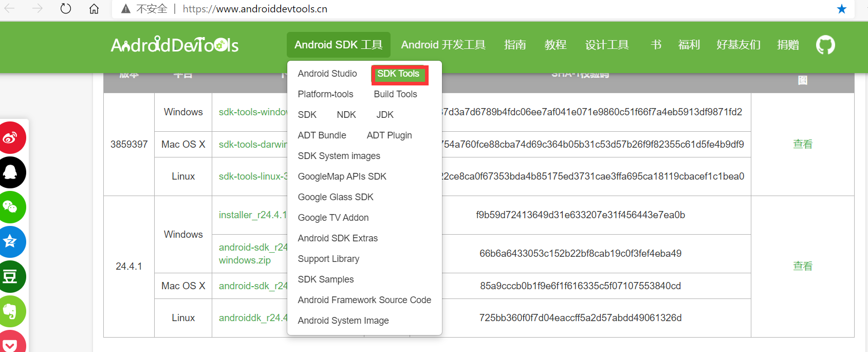Open Android SDK 工具 menu
Screen dimensions: 868x352
click(x=339, y=45)
